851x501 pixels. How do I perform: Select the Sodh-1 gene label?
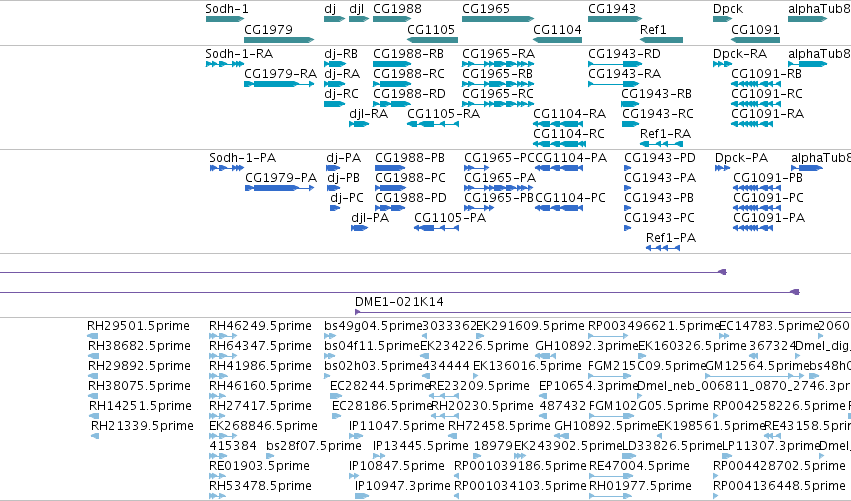point(227,9)
